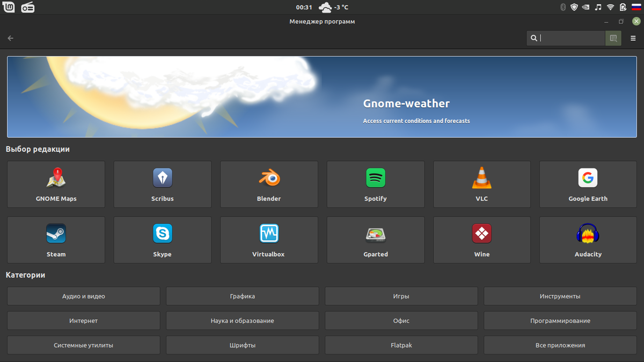This screenshot has width=644, height=362.
Task: Click the Bluetooth tray icon
Action: pos(563,7)
